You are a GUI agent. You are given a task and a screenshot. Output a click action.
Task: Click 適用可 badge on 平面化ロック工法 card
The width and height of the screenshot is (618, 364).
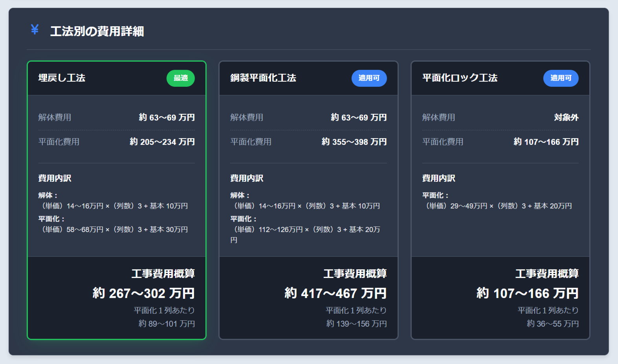(x=561, y=78)
